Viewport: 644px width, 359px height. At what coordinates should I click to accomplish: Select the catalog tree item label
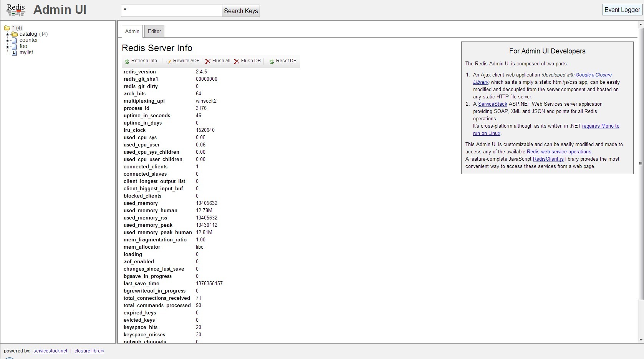[28, 34]
